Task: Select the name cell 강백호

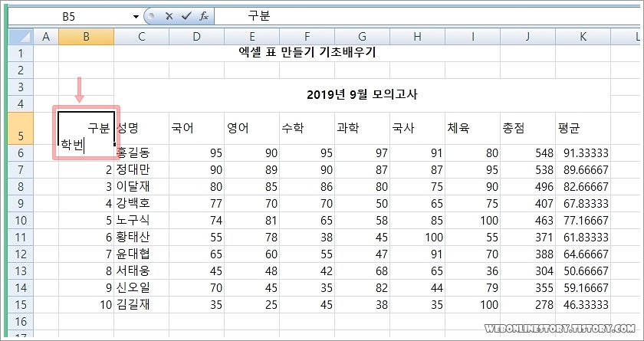Action: pyautogui.click(x=141, y=203)
